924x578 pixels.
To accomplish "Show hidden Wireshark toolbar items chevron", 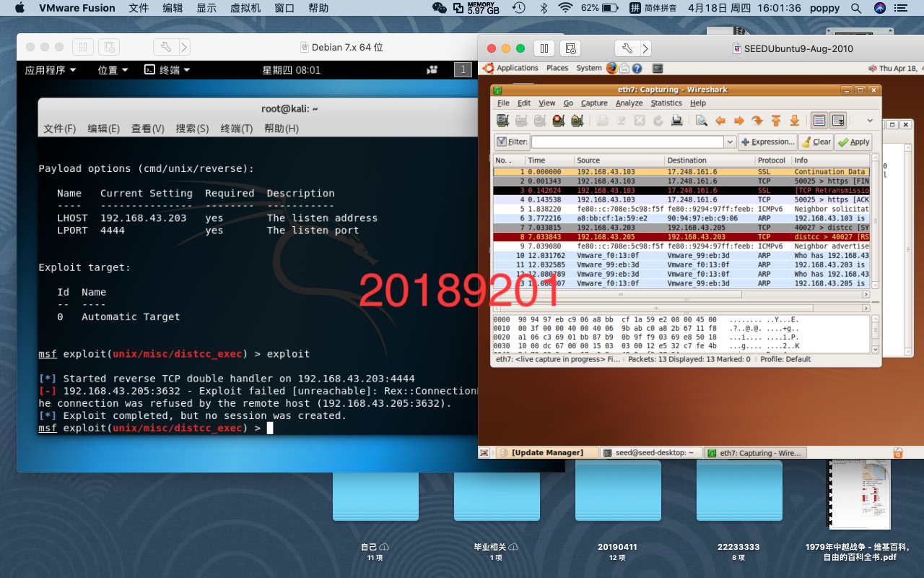I will (x=870, y=121).
